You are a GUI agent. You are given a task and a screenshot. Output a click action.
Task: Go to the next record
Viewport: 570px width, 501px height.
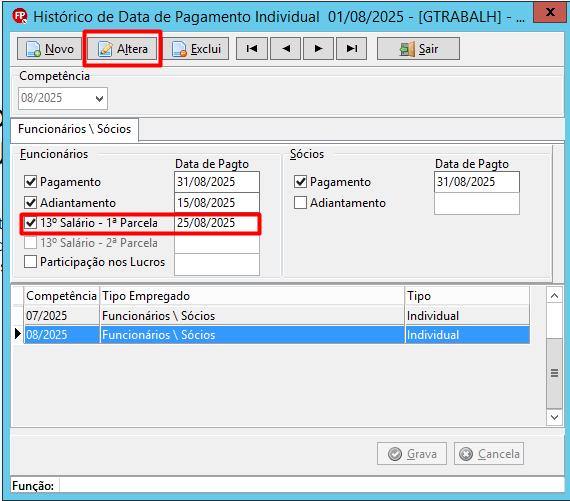(318, 48)
